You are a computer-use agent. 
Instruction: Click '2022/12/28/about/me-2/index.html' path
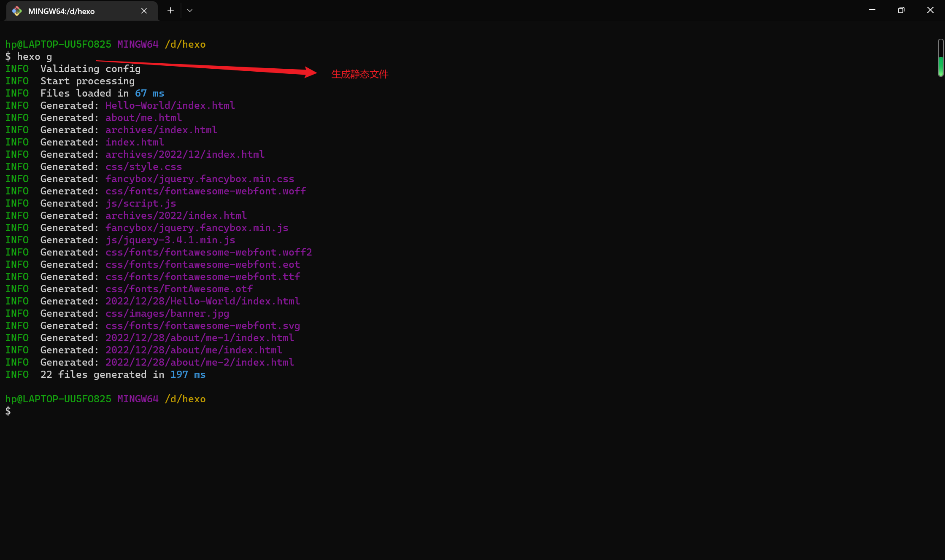coord(200,363)
